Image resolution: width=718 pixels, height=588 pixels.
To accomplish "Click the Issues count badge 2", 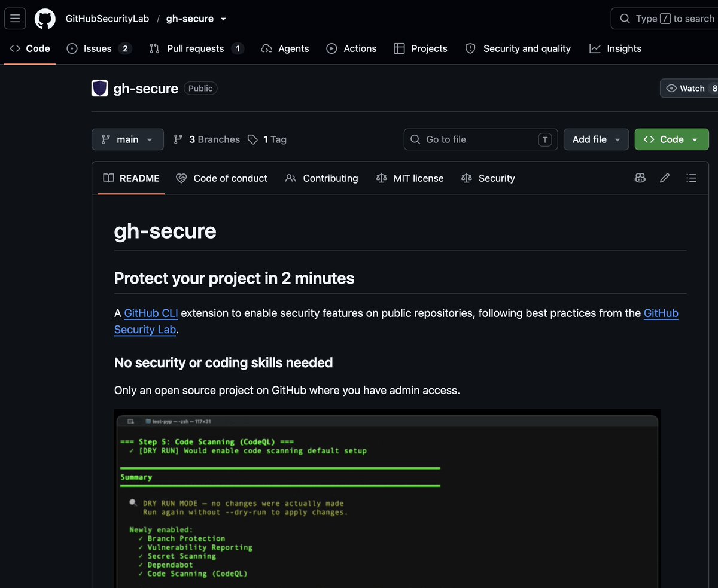I will (x=125, y=48).
